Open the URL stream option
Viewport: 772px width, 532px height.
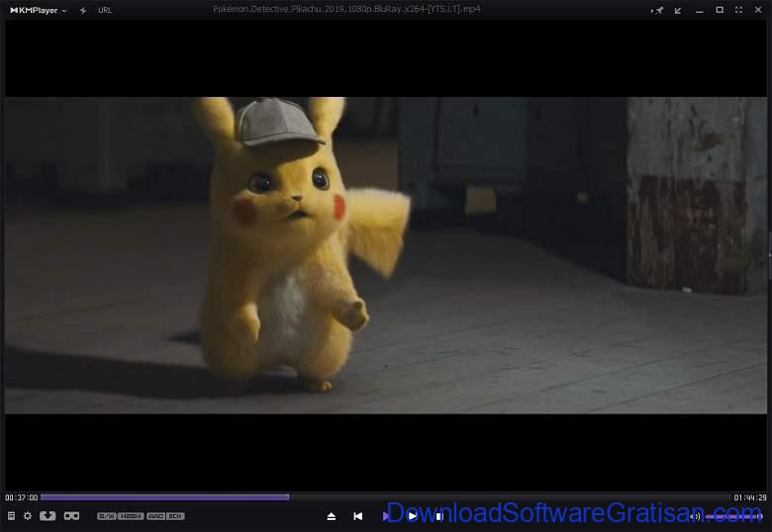pyautogui.click(x=105, y=10)
